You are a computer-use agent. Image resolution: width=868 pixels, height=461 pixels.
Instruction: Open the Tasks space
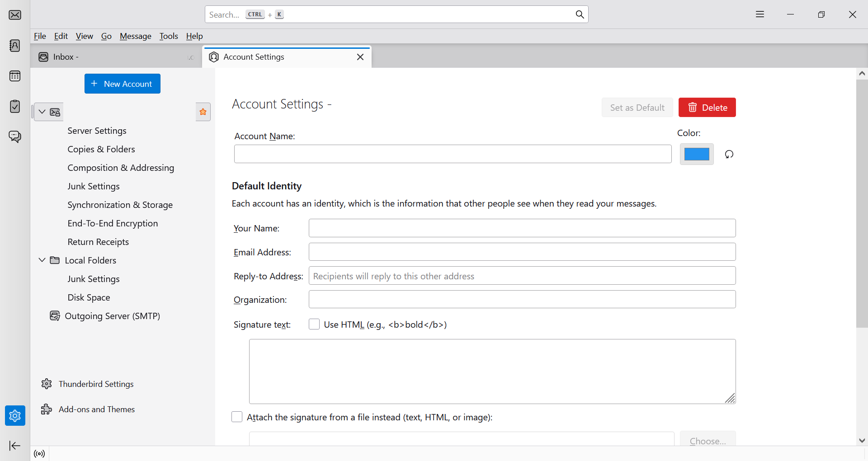click(x=15, y=106)
